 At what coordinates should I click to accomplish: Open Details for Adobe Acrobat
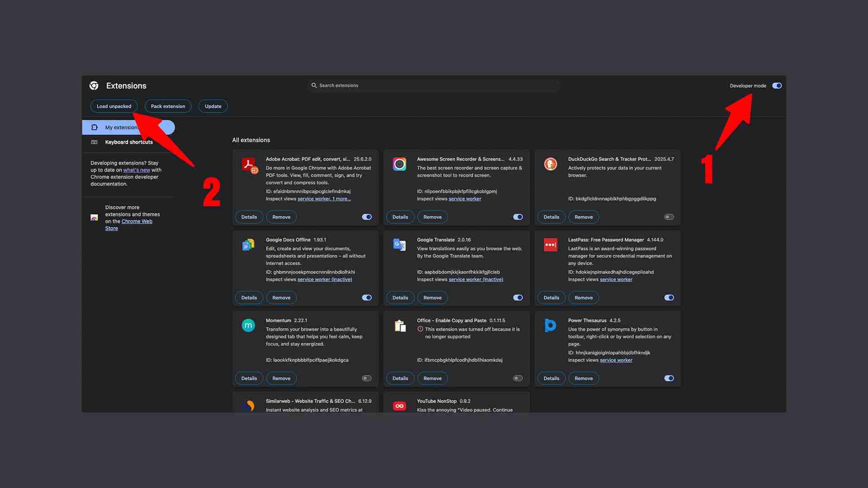[x=249, y=217]
